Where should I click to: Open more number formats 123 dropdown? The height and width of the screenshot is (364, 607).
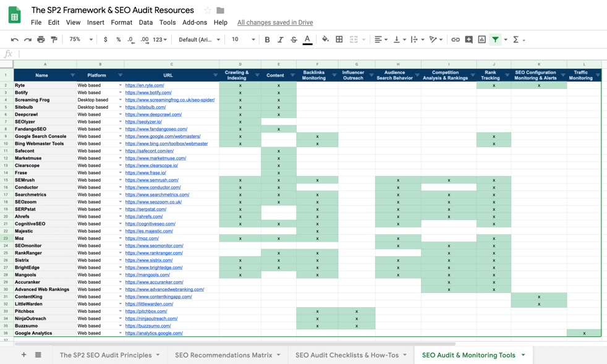tap(160, 40)
